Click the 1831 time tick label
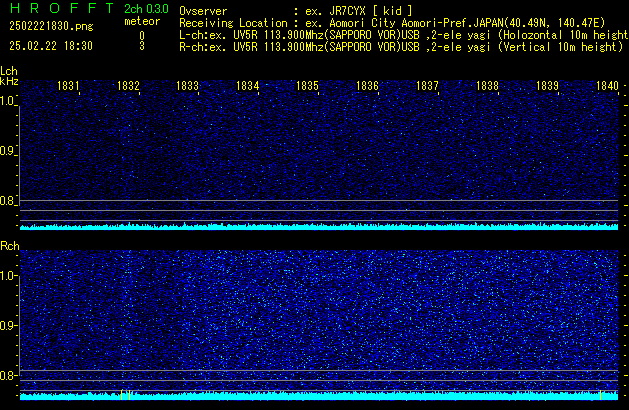The height and width of the screenshot is (410, 629). point(68,86)
